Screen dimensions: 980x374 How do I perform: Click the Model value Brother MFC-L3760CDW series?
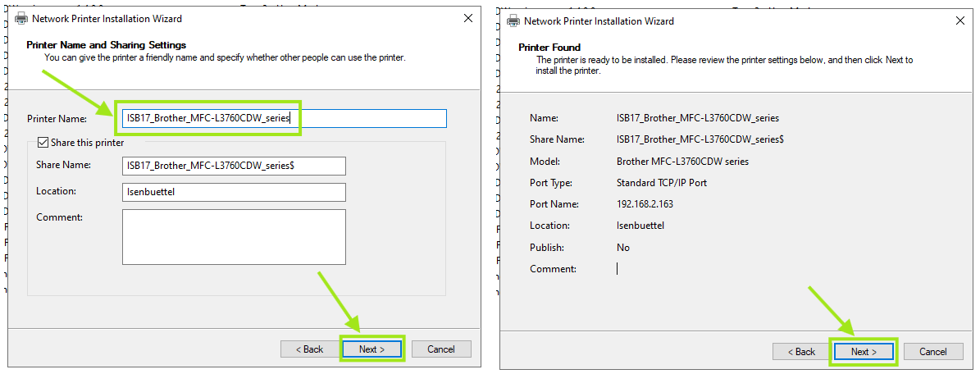pyautogui.click(x=682, y=162)
